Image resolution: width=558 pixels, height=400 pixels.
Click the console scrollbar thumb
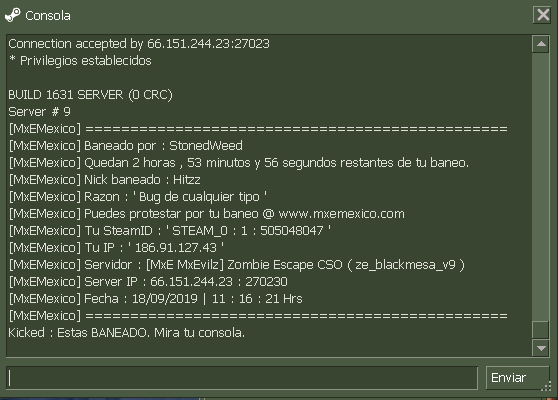click(541, 330)
